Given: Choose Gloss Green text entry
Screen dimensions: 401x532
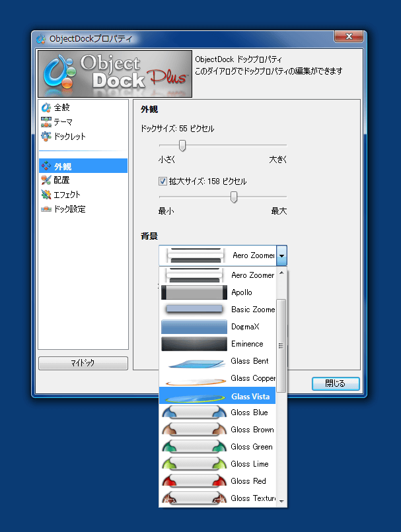Looking at the screenshot, I should click(252, 447).
